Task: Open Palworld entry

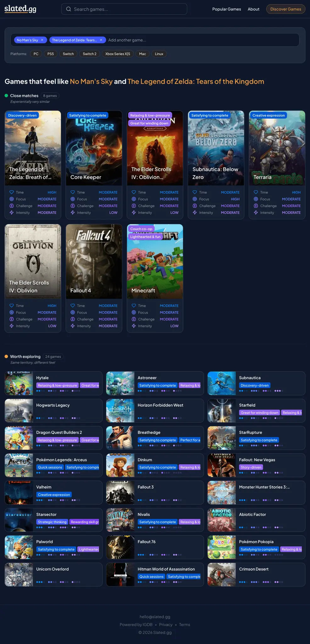Action: (53, 547)
